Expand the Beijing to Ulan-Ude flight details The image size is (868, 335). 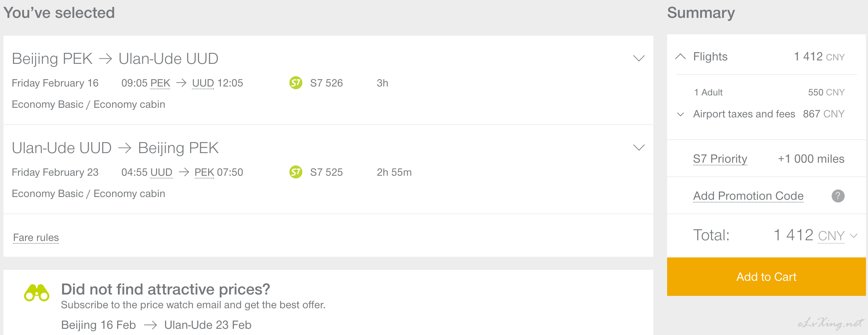pyautogui.click(x=639, y=58)
